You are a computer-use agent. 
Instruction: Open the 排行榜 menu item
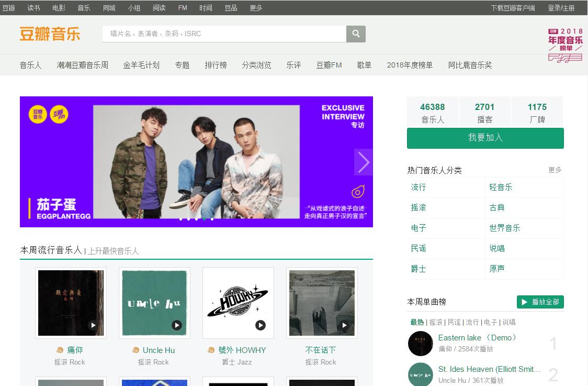pos(216,65)
